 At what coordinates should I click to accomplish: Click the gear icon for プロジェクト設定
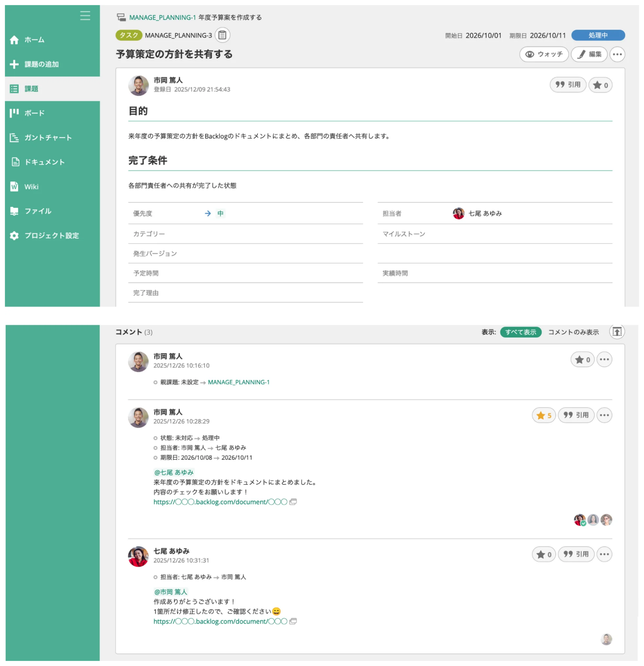point(14,236)
